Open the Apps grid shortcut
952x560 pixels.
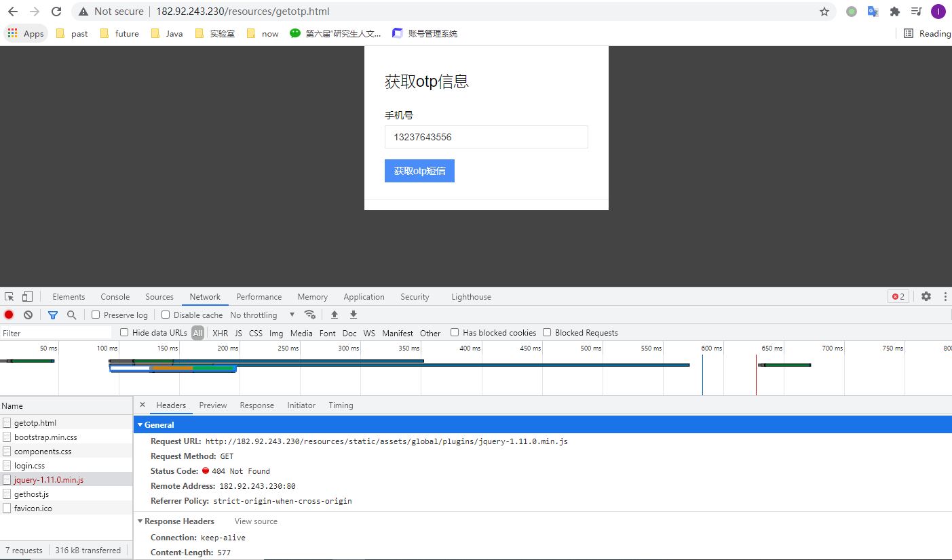(26, 33)
